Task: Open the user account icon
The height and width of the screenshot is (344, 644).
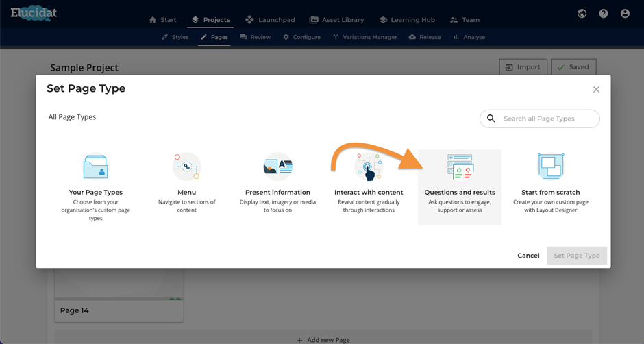Action: click(625, 14)
